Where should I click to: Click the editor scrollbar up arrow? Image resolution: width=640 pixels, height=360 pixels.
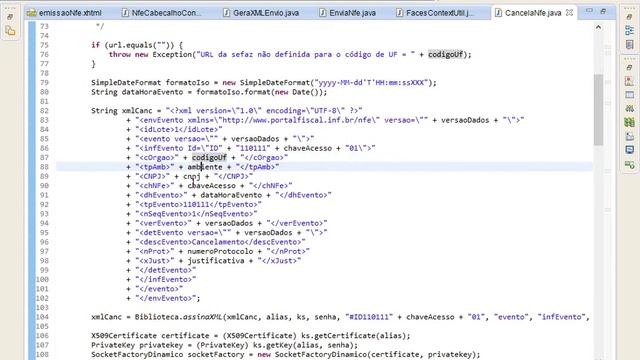coord(598,27)
